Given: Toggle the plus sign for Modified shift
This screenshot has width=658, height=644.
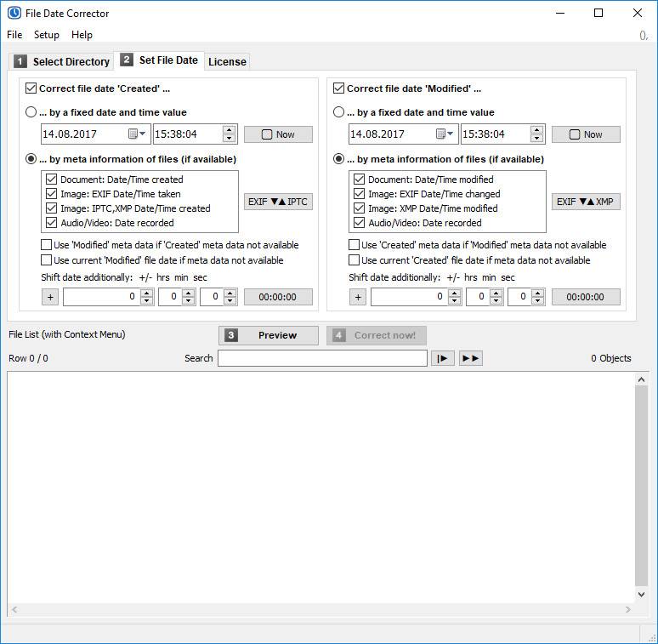Looking at the screenshot, I should coord(358,297).
